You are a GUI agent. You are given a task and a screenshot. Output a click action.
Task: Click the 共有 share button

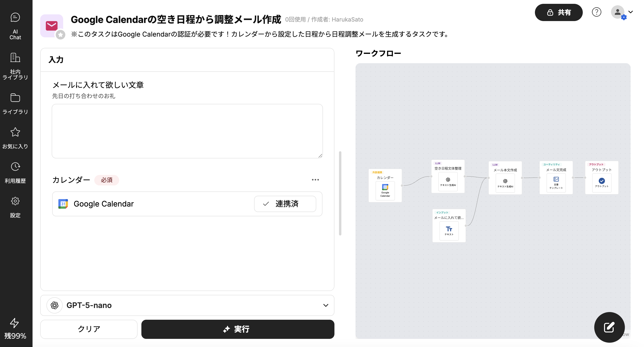coord(558,12)
